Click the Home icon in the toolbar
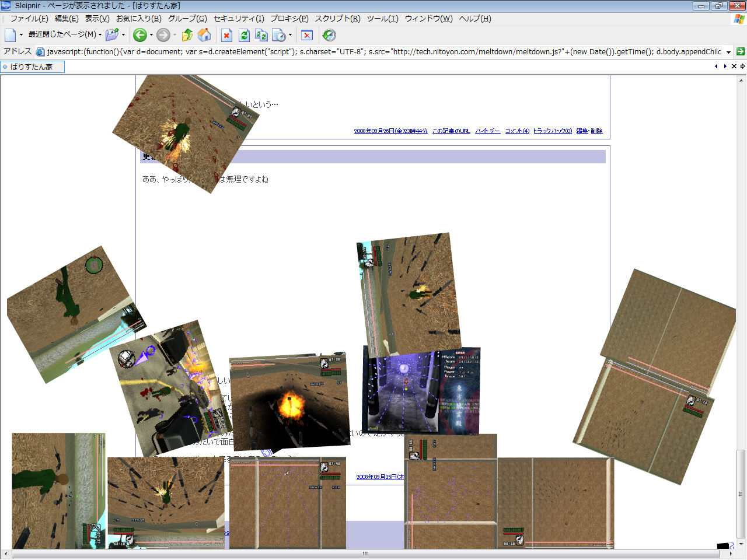747x560 pixels. point(204,36)
